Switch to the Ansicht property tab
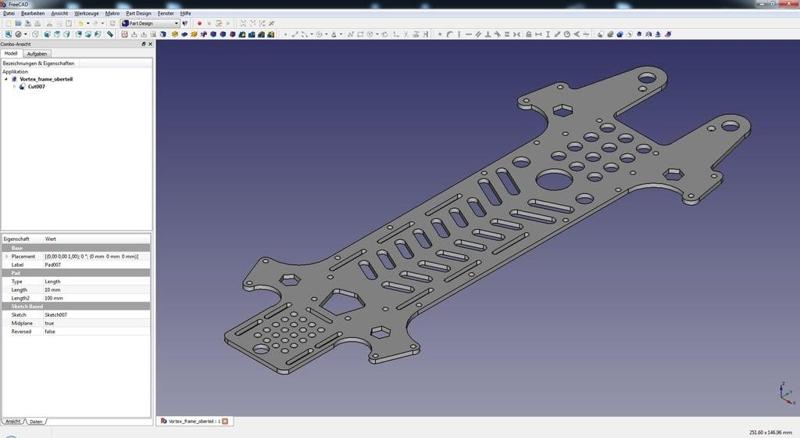The height and width of the screenshot is (438, 800). [12, 422]
